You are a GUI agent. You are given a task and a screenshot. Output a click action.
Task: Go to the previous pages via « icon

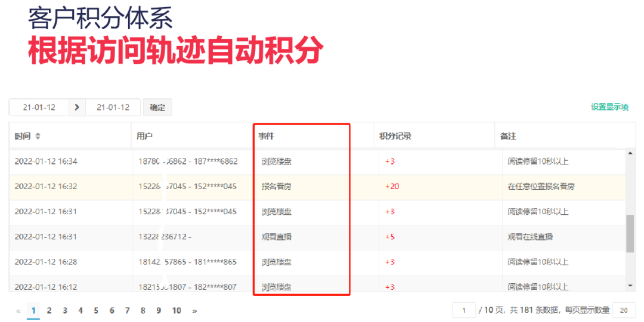pos(18,311)
